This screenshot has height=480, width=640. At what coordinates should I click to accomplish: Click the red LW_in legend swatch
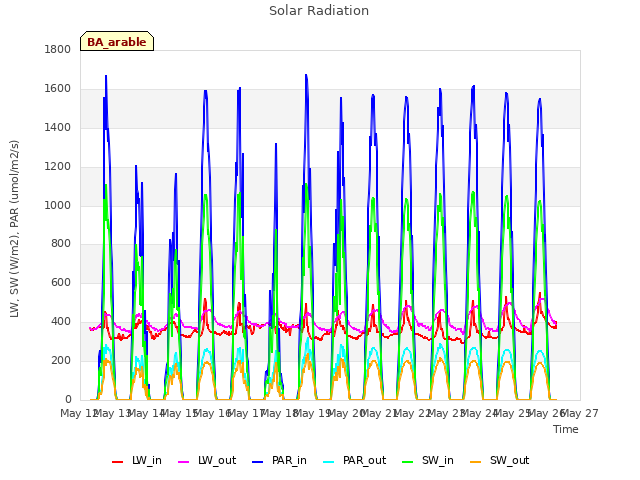click(x=118, y=462)
